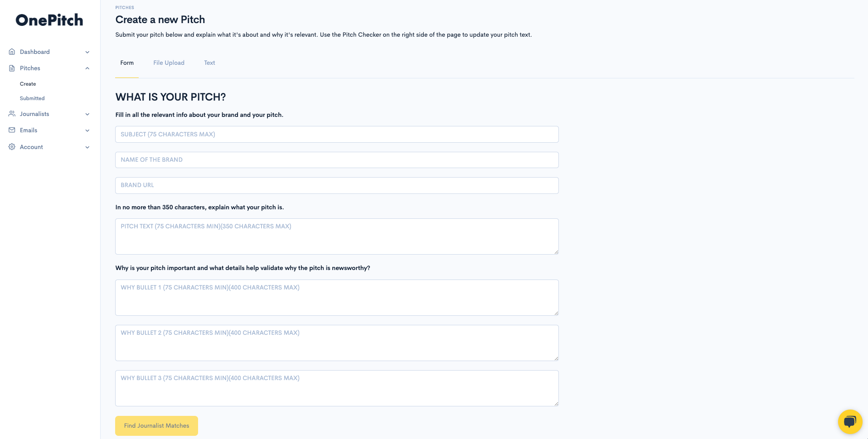Screen dimensions: 868x439
Task: Switch to the Text tab
Action: [209, 63]
